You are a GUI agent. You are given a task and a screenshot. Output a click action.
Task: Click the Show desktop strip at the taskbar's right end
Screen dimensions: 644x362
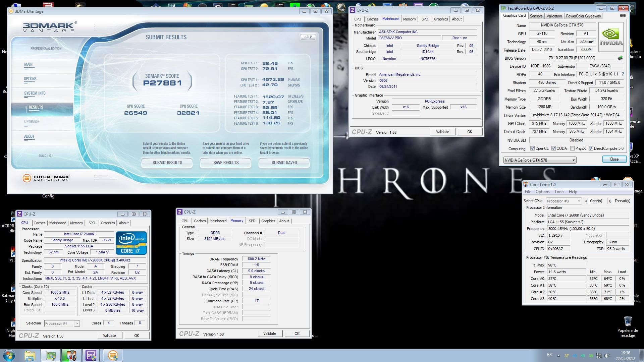641,355
